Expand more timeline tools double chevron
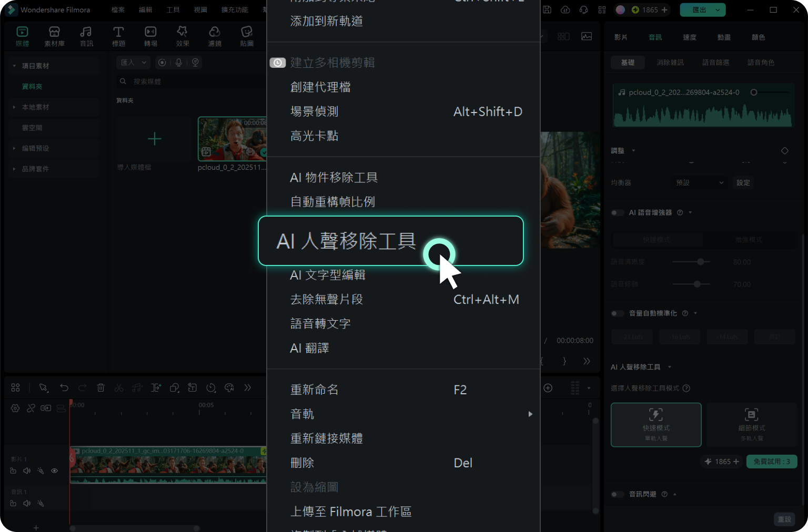This screenshot has width=808, height=532. point(248,387)
